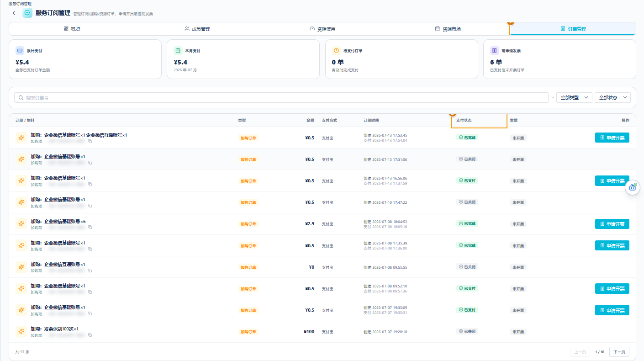This screenshot has height=361, width=644.
Task: Click the 待支付订单 clock icon
Action: pyautogui.click(x=336, y=51)
